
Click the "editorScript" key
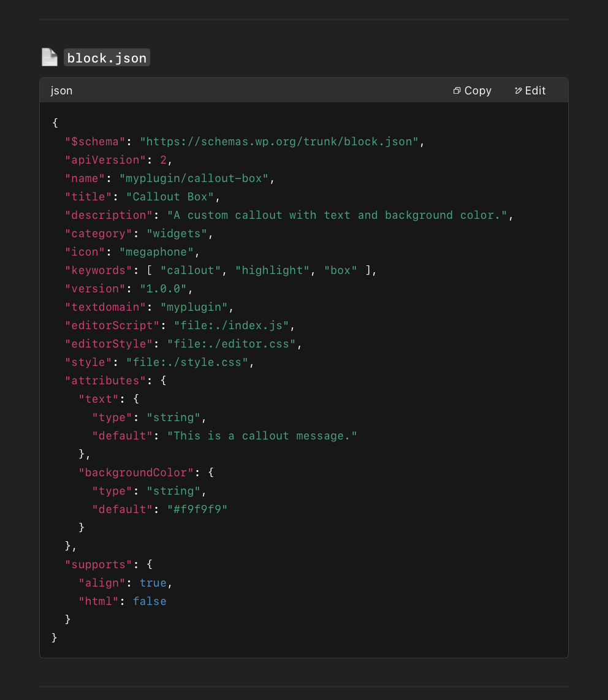coord(112,325)
